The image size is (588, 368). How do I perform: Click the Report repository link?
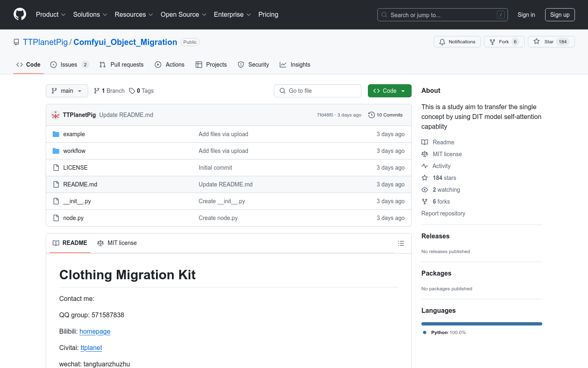[443, 213]
